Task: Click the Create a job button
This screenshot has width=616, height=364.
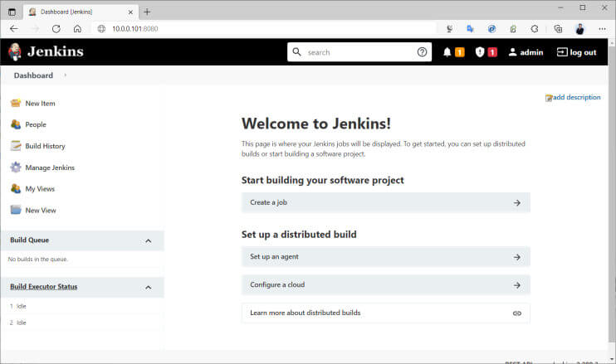Action: click(x=386, y=202)
